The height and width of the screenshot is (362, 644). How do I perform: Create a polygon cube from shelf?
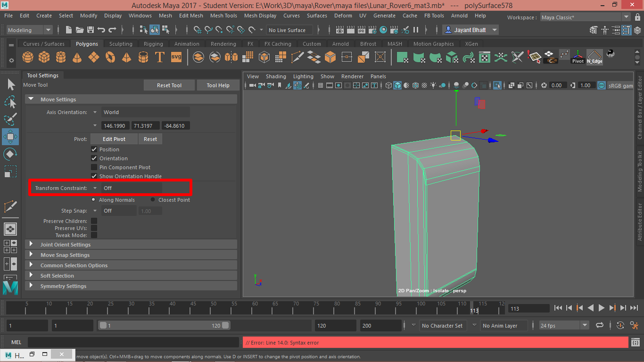(x=44, y=58)
